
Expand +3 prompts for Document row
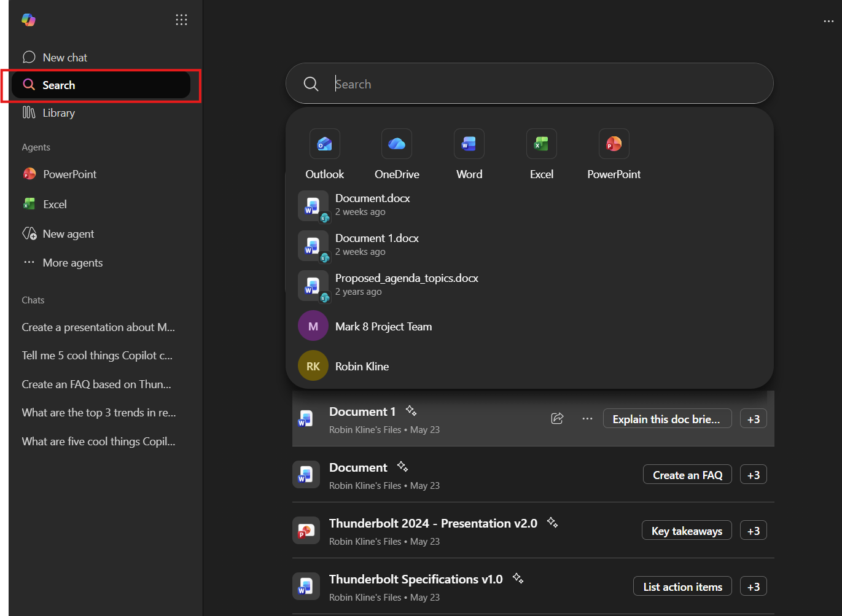coord(754,475)
